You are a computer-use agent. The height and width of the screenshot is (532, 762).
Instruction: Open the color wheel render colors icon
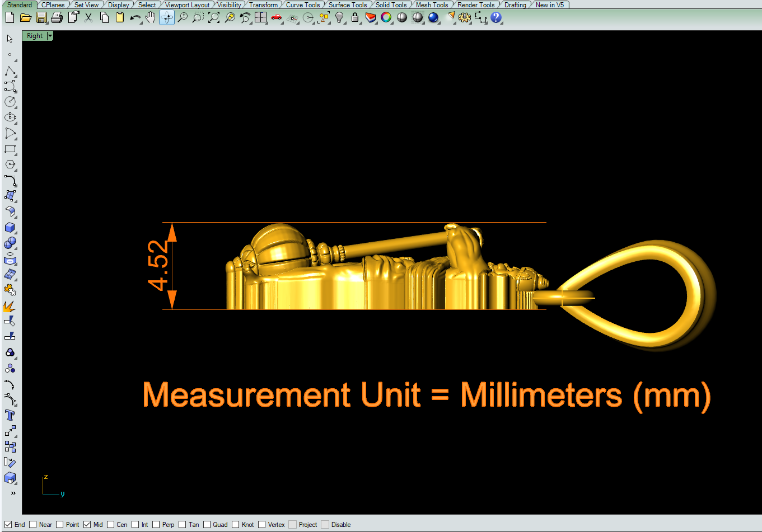click(x=386, y=17)
